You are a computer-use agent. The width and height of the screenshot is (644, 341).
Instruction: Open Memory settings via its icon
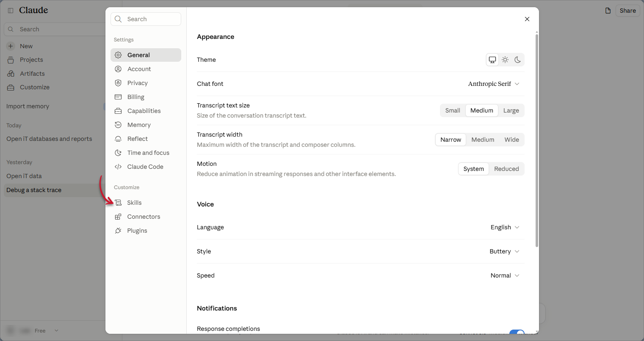pos(118,125)
